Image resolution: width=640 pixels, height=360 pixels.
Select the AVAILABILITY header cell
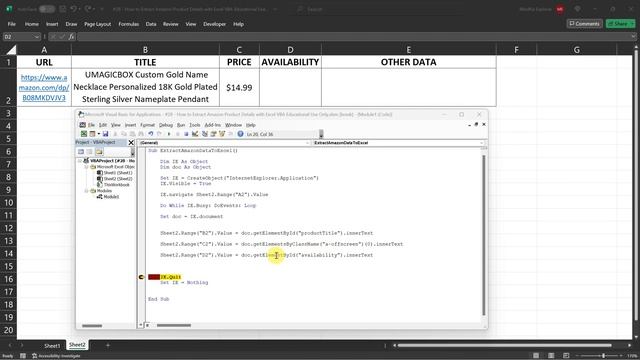pyautogui.click(x=290, y=62)
